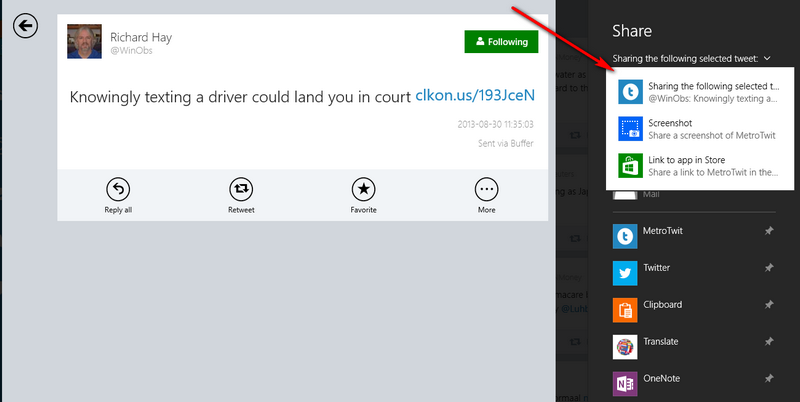Screen dimensions: 800x402
Task: Toggle the Following button
Action: pos(501,42)
